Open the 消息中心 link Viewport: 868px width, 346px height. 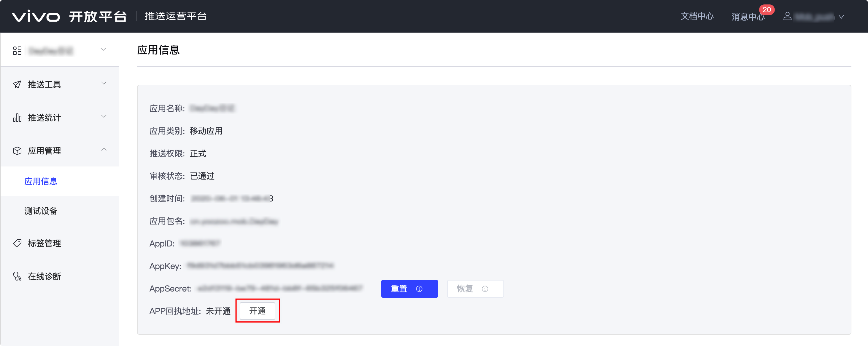click(x=748, y=17)
